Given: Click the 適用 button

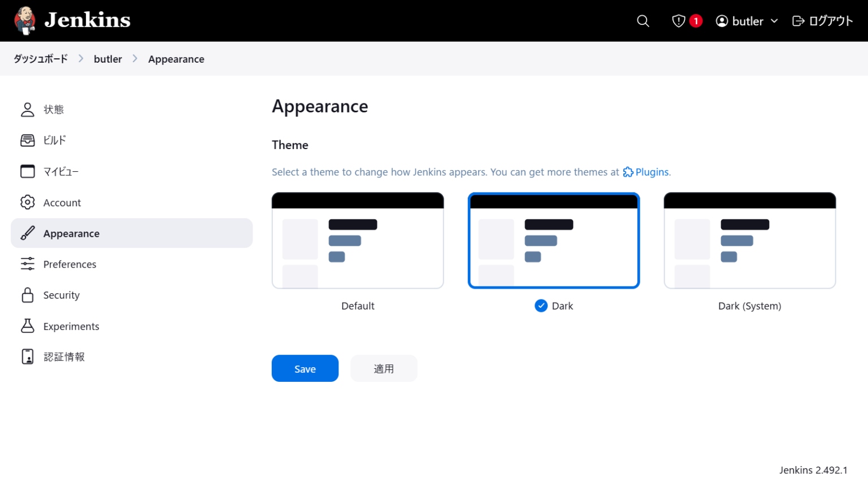Looking at the screenshot, I should pos(384,368).
